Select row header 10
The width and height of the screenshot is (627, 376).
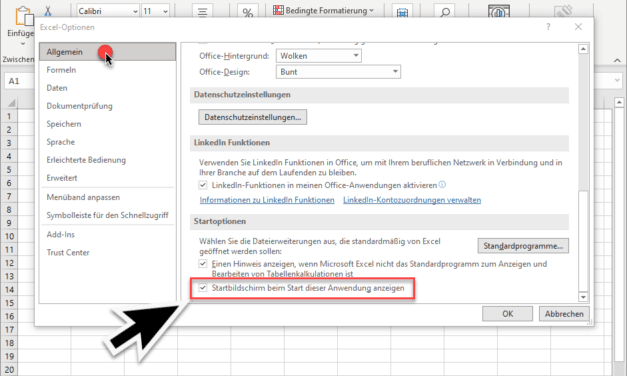pyautogui.click(x=9, y=236)
